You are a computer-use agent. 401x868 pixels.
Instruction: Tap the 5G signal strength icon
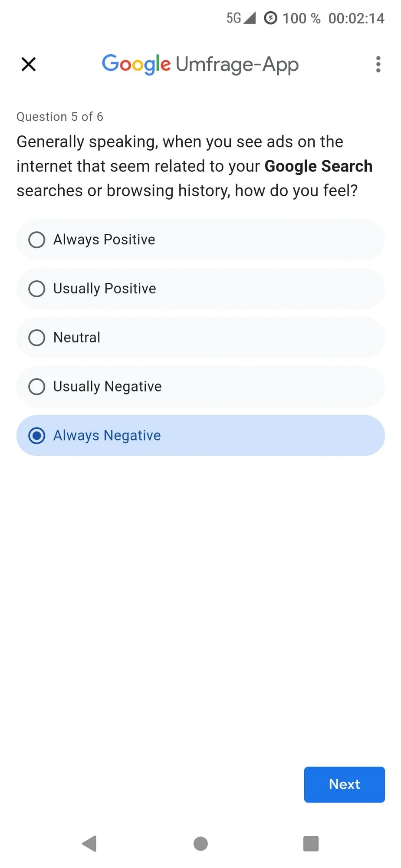click(241, 18)
